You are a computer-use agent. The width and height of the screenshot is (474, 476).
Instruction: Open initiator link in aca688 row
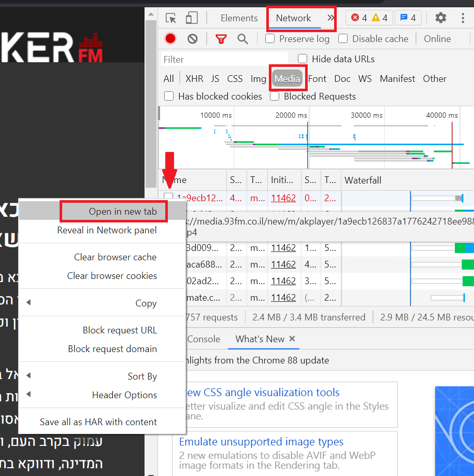tap(283, 264)
